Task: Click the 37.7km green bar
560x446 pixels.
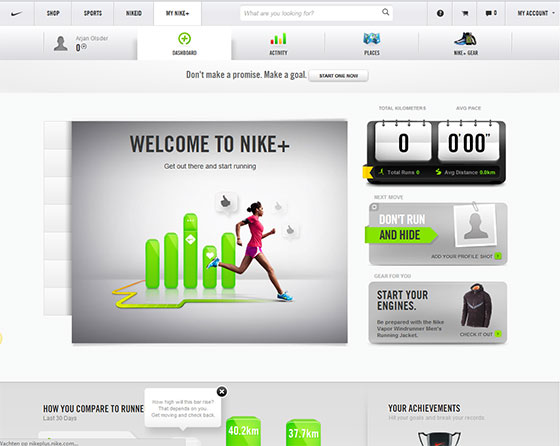Action: (303, 432)
